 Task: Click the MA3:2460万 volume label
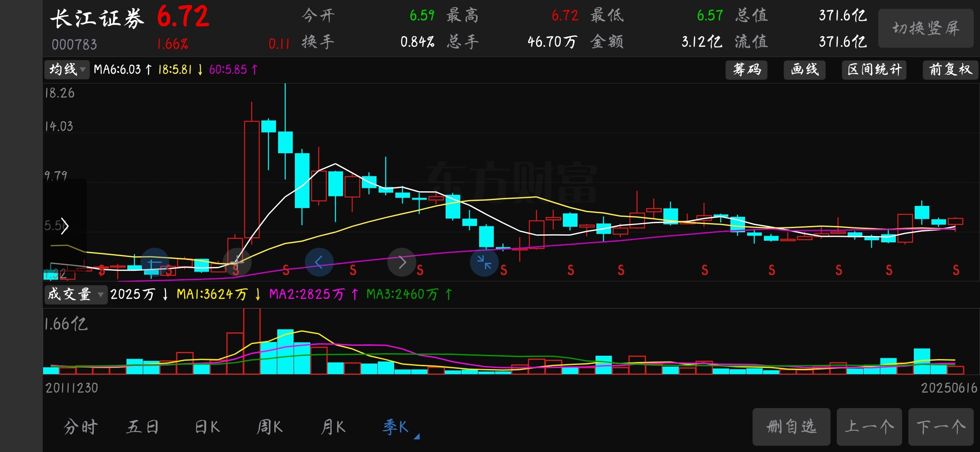[409, 294]
